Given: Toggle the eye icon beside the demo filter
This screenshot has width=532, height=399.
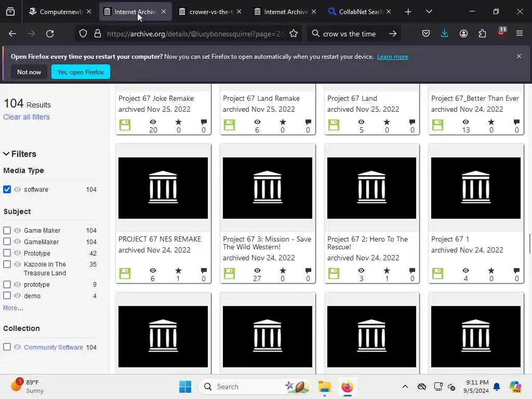Looking at the screenshot, I should click(17, 296).
